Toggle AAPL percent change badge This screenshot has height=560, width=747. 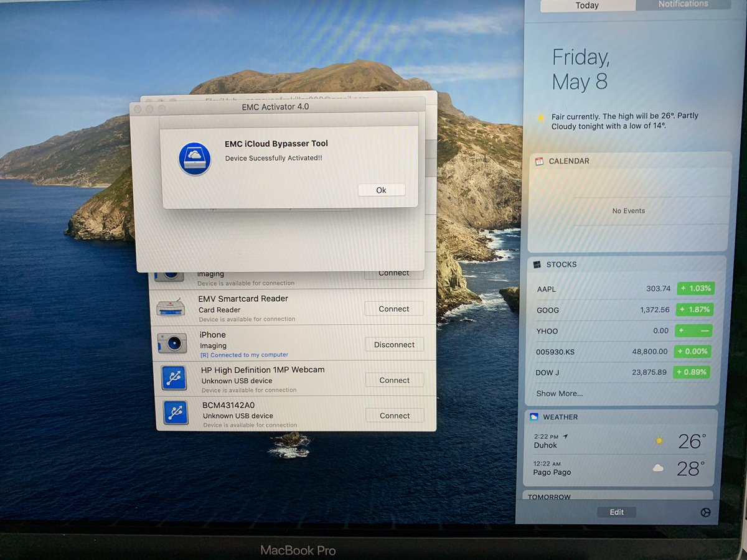tap(695, 289)
